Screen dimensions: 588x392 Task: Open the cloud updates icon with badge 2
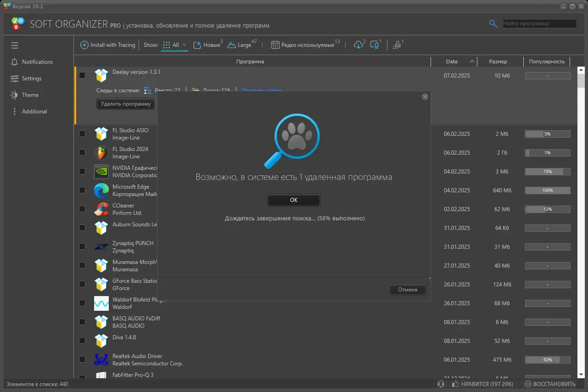coord(358,45)
